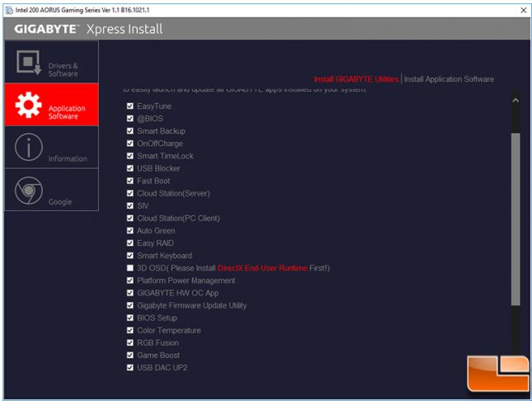
Task: Click the 'Easy RAID' label text
Action: tap(155, 243)
